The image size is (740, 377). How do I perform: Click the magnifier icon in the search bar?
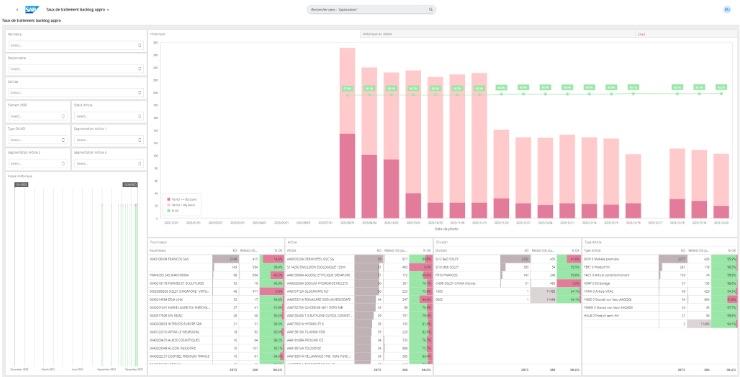[430, 9]
